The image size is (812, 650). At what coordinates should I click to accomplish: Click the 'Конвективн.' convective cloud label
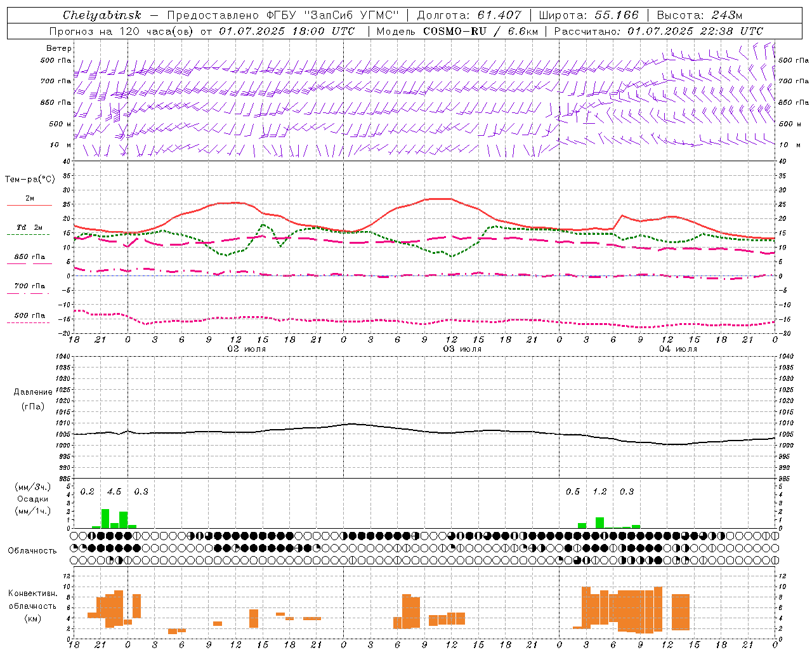click(x=33, y=594)
